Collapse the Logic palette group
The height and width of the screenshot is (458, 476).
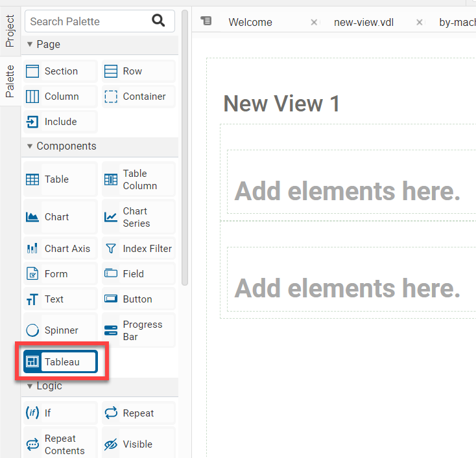[30, 386]
